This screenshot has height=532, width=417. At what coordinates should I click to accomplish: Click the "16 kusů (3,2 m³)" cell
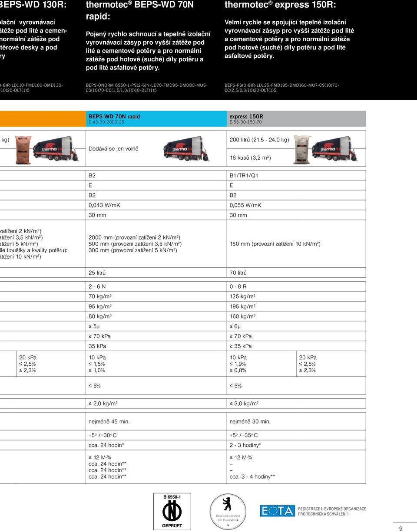[250, 158]
